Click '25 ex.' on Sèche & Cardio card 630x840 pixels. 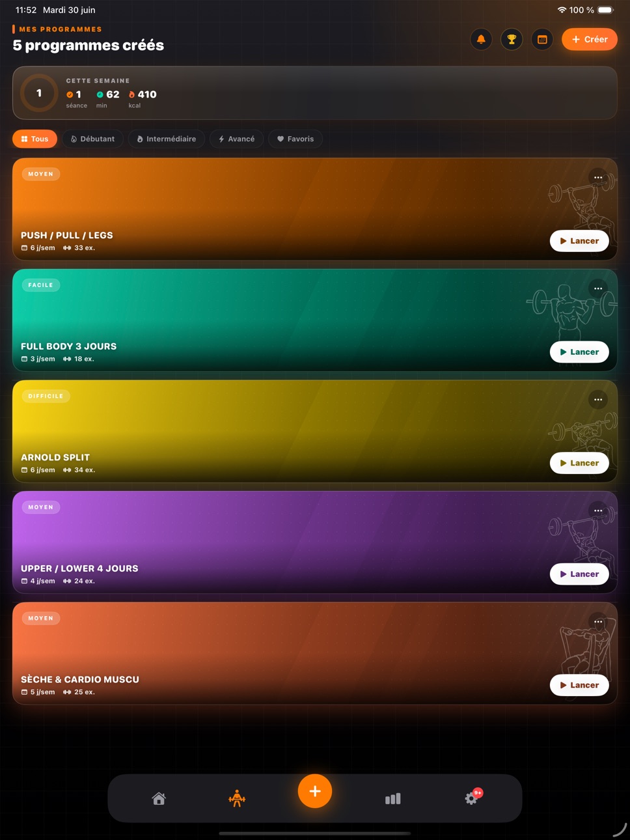click(79, 692)
